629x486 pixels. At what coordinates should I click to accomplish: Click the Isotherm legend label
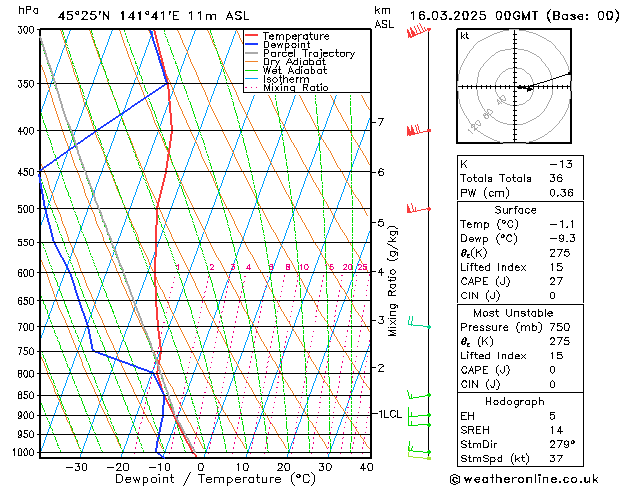[286, 79]
